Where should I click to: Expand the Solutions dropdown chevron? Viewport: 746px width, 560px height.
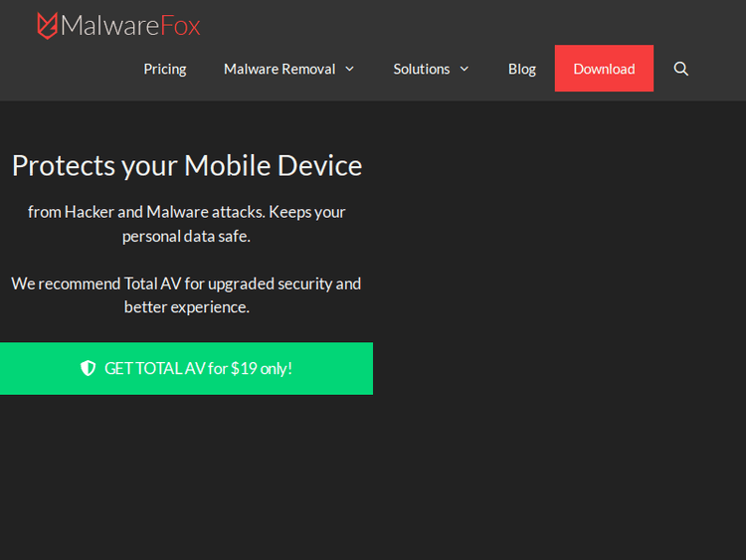[465, 69]
